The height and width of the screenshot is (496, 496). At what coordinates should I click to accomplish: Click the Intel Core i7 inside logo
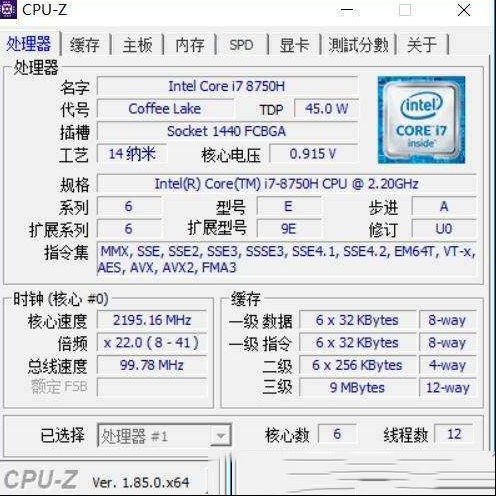(421, 120)
